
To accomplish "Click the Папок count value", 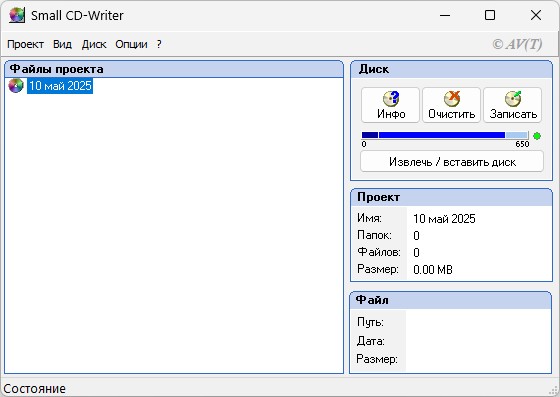I will [x=416, y=236].
